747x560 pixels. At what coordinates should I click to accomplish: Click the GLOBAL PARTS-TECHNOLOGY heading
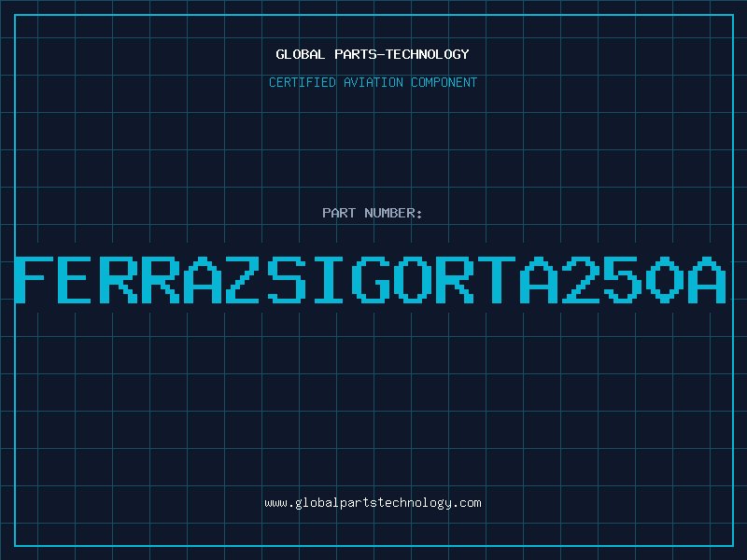coord(373,54)
